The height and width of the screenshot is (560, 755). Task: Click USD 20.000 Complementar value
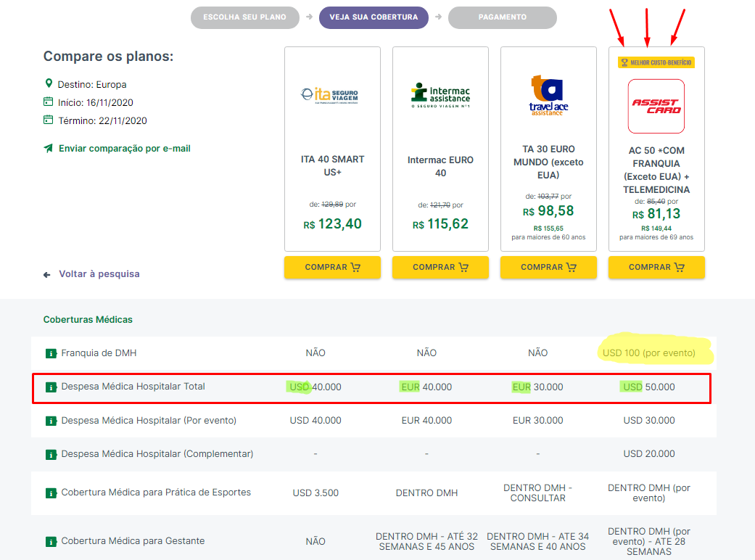(x=648, y=453)
